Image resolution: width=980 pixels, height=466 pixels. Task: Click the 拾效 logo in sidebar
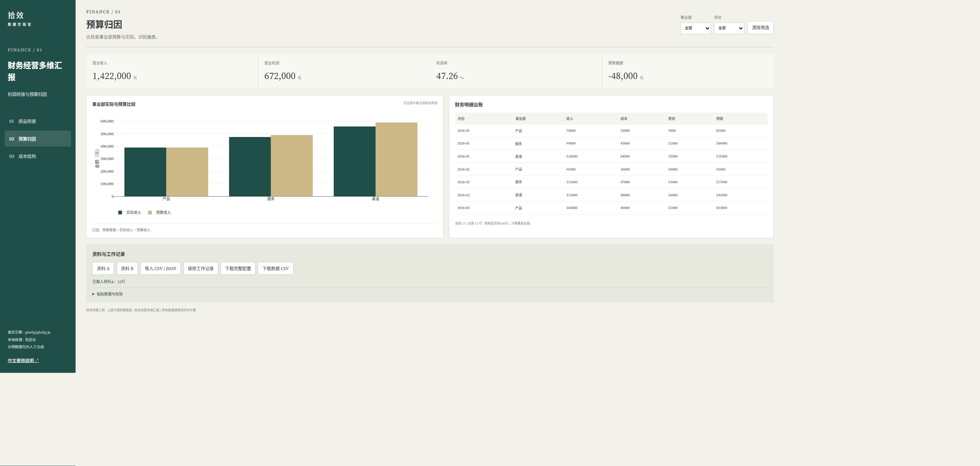click(16, 15)
